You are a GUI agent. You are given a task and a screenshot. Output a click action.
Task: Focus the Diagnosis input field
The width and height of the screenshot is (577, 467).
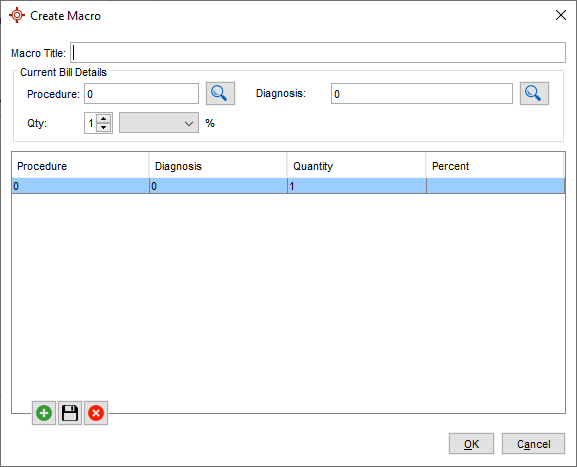point(422,93)
